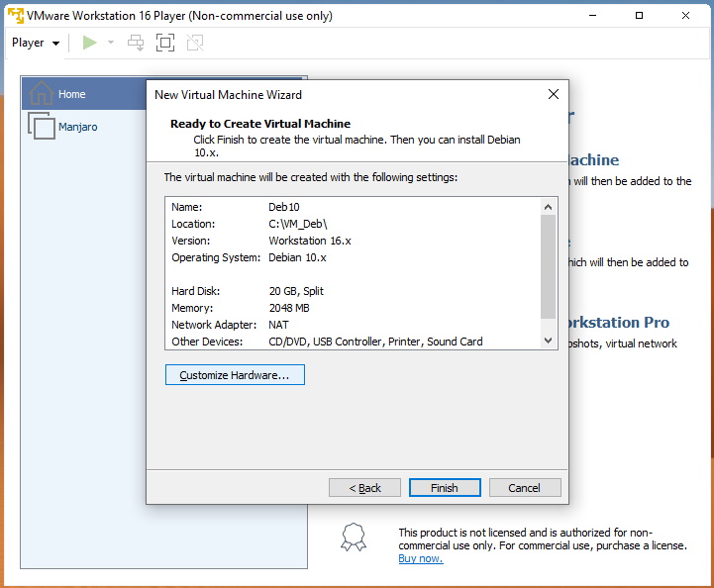The image size is (714, 588).
Task: Click the Memory value 2048 MB
Action: [x=289, y=308]
